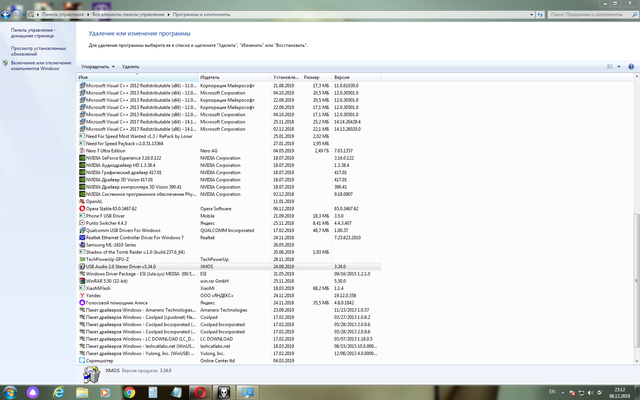
Task: Click the vertical list scrollbar thumb
Action: [636, 280]
